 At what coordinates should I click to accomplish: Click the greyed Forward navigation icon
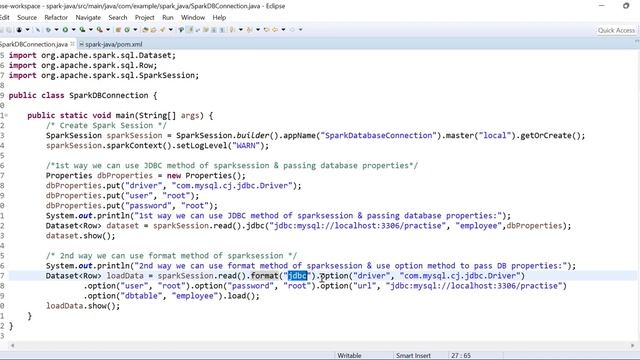(292, 29)
